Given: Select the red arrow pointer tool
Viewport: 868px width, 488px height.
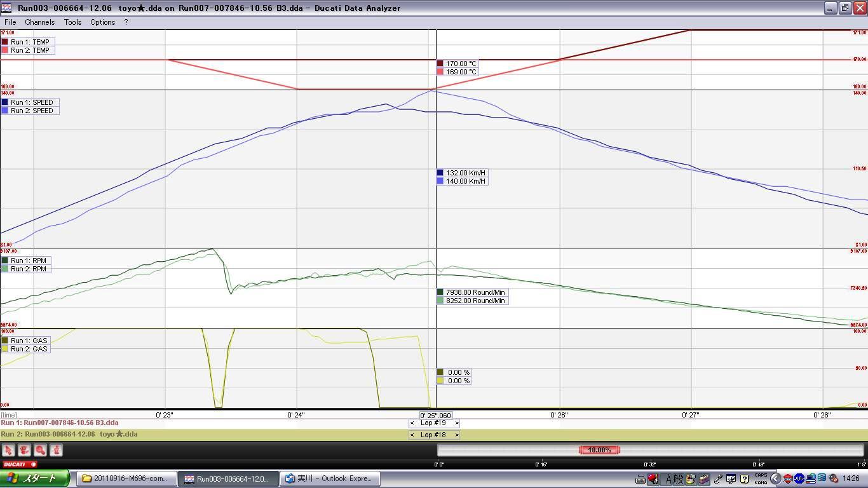Looking at the screenshot, I should 8,450.
